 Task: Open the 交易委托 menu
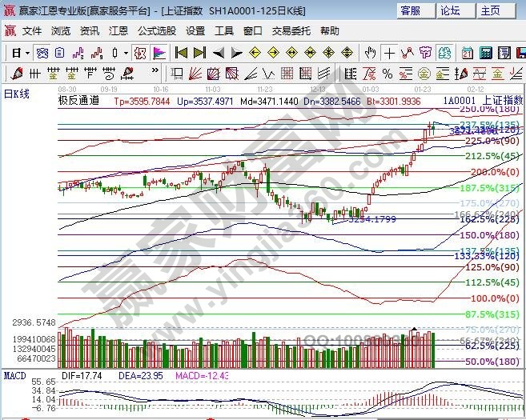[290, 30]
